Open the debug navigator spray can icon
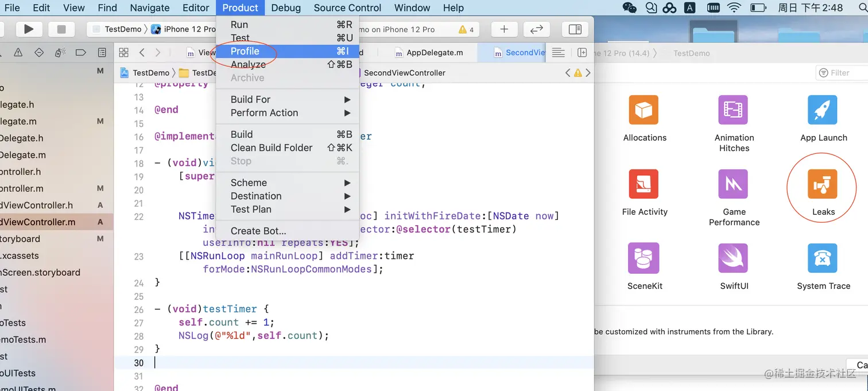Screen dimensions: 868x391 (60, 52)
